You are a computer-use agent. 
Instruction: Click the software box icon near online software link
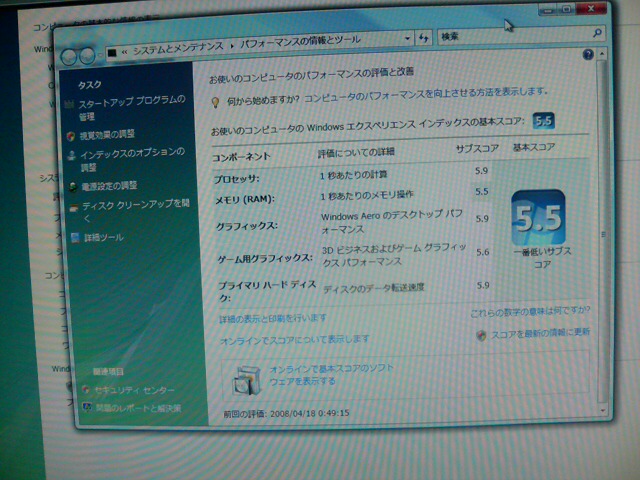point(247,380)
